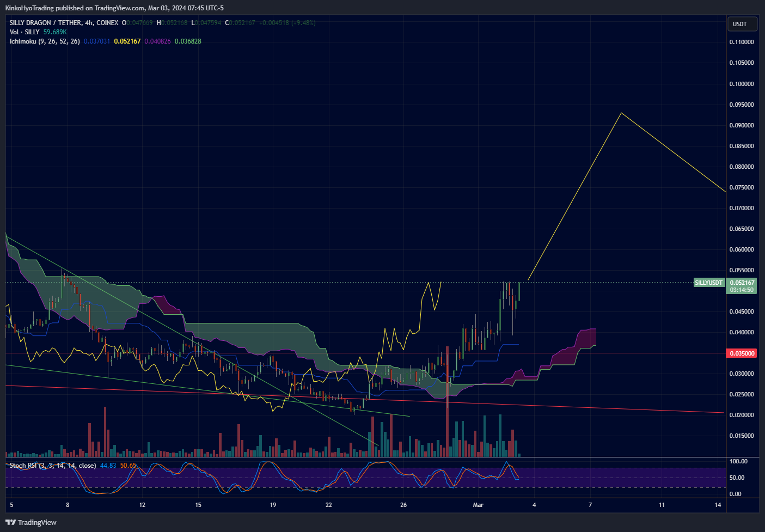Click the Ichimoku purple value 0.040826
Image resolution: width=765 pixels, height=532 pixels.
click(157, 41)
